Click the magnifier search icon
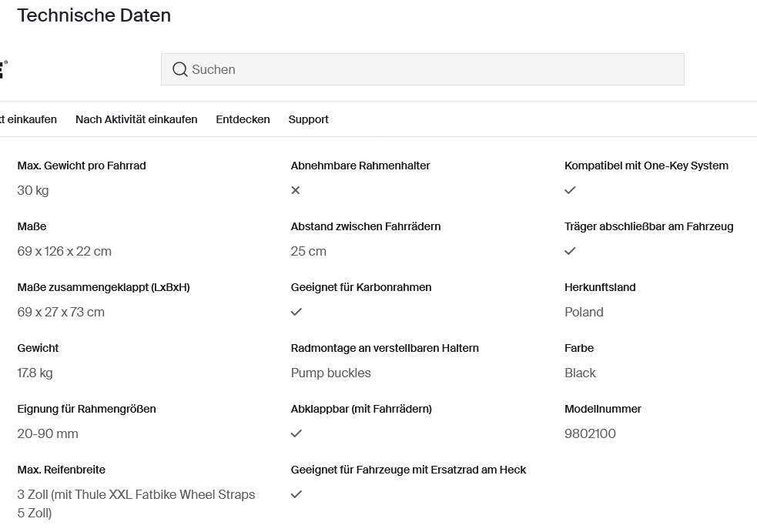757x532 pixels. 180,69
